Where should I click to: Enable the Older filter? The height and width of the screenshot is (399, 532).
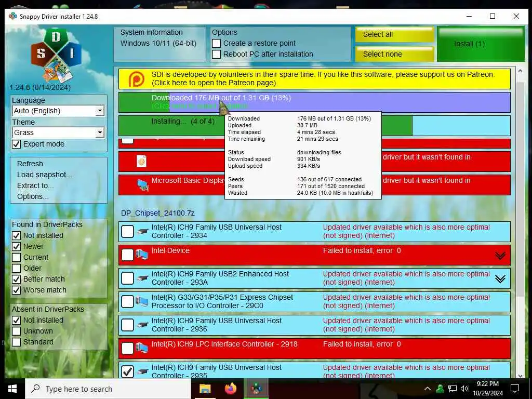coord(16,268)
